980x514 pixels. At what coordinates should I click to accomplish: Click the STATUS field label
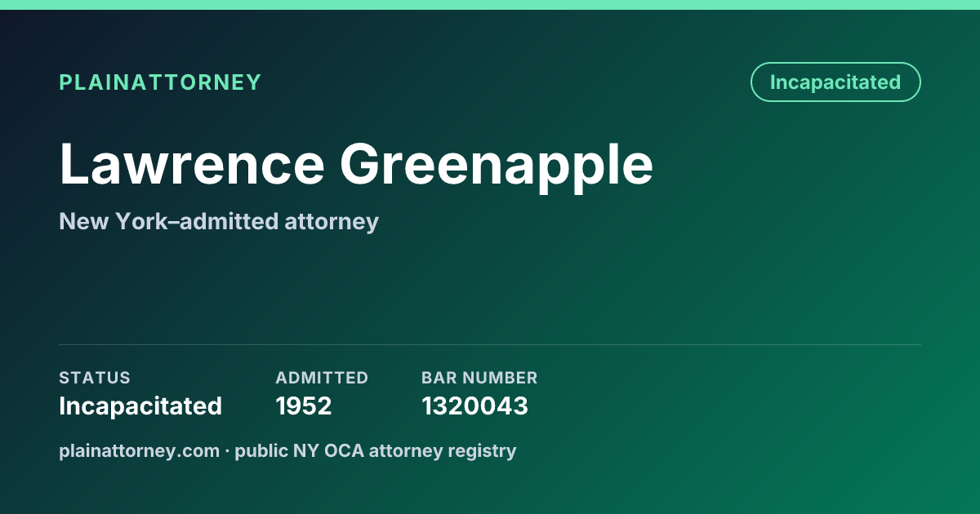(95, 378)
